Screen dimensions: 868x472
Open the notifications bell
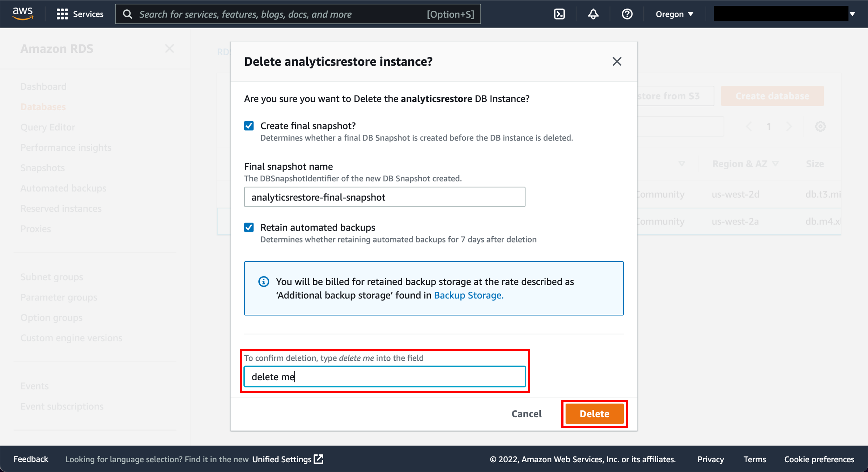pos(593,14)
